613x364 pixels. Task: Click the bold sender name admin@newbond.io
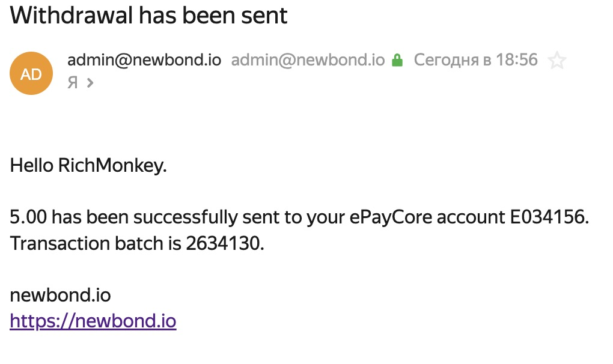tap(144, 60)
